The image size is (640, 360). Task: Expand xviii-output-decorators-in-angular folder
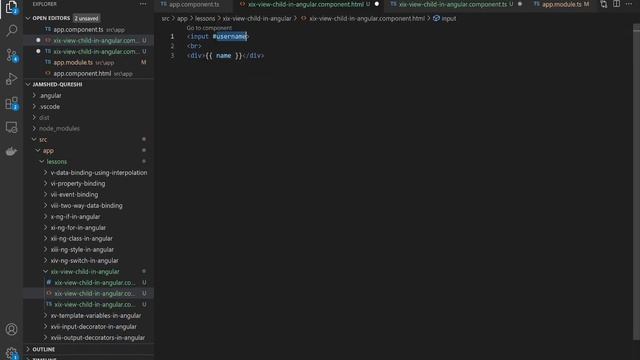98,338
